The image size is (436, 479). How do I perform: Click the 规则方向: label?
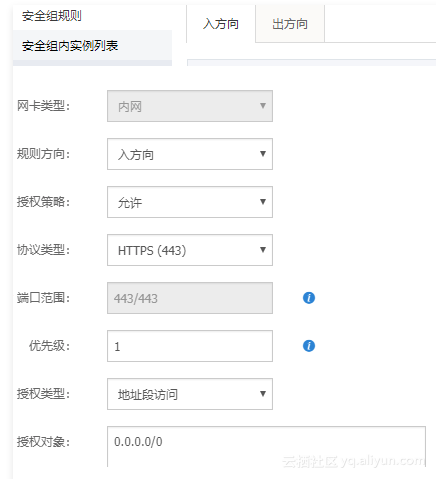pos(43,154)
